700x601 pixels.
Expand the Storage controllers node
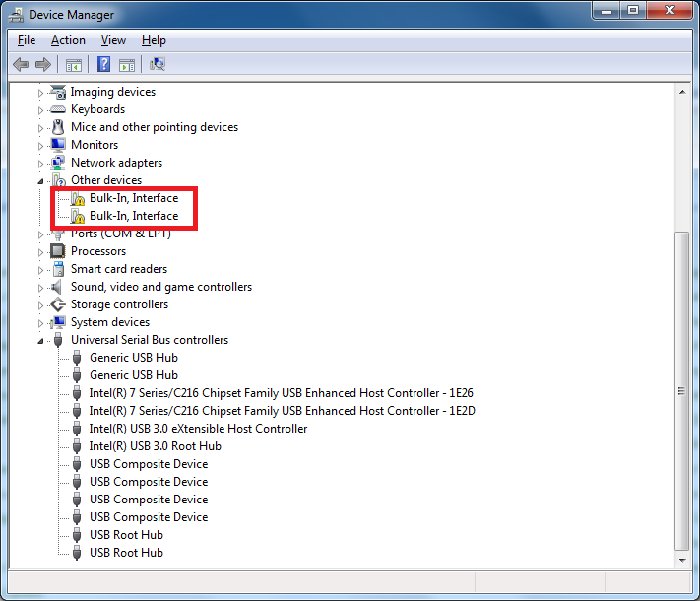pos(40,305)
